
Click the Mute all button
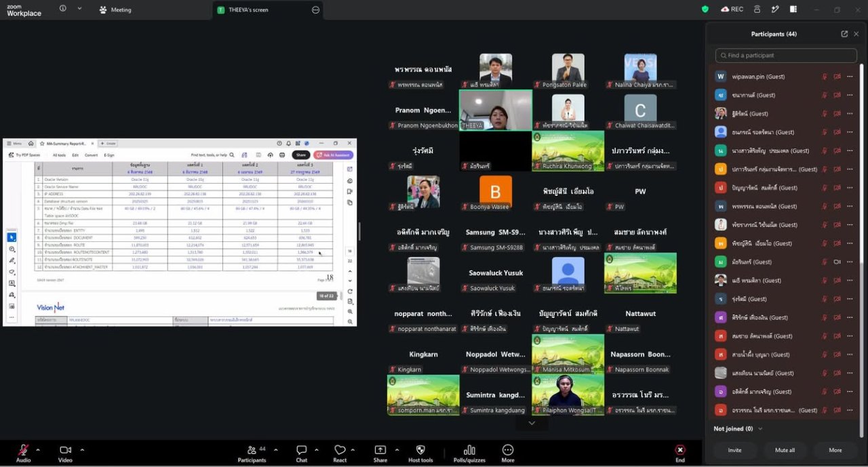(x=785, y=450)
